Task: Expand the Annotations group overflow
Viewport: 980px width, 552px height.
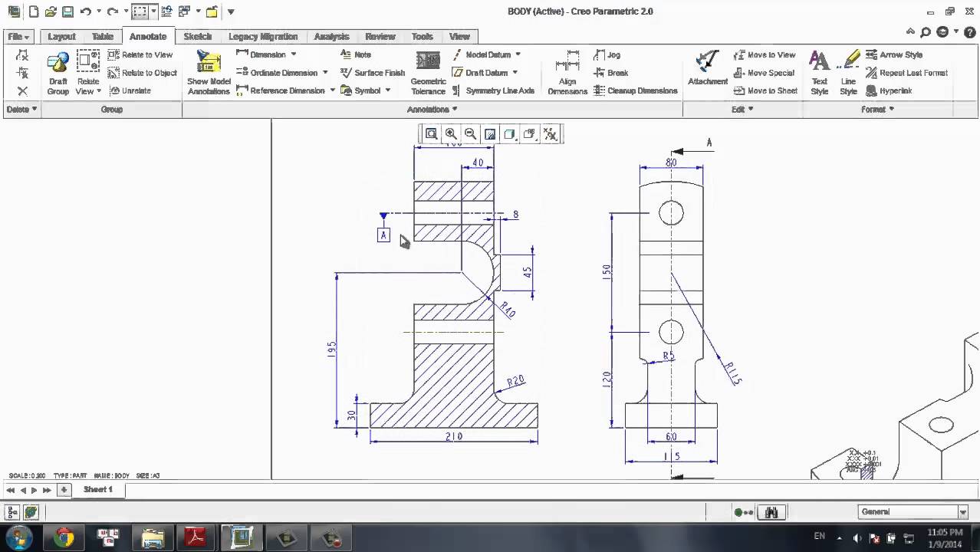Action: coord(432,109)
